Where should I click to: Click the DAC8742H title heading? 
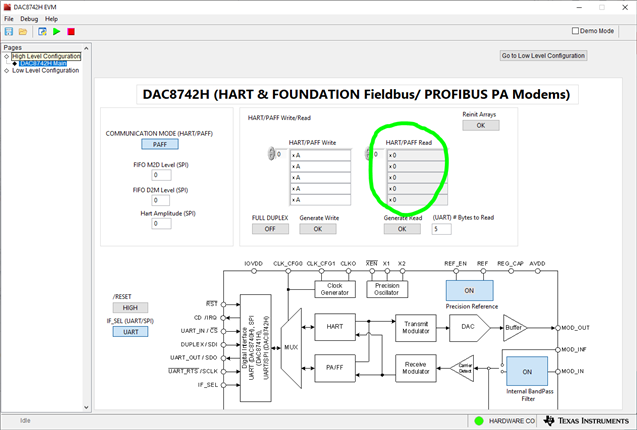[356, 94]
